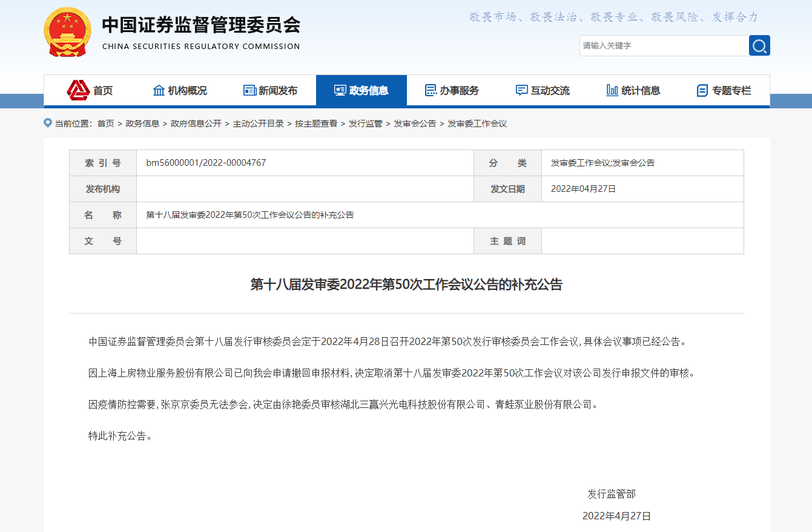Click the monitor icon beside 政务信息
This screenshot has height=532, width=812.
point(340,90)
